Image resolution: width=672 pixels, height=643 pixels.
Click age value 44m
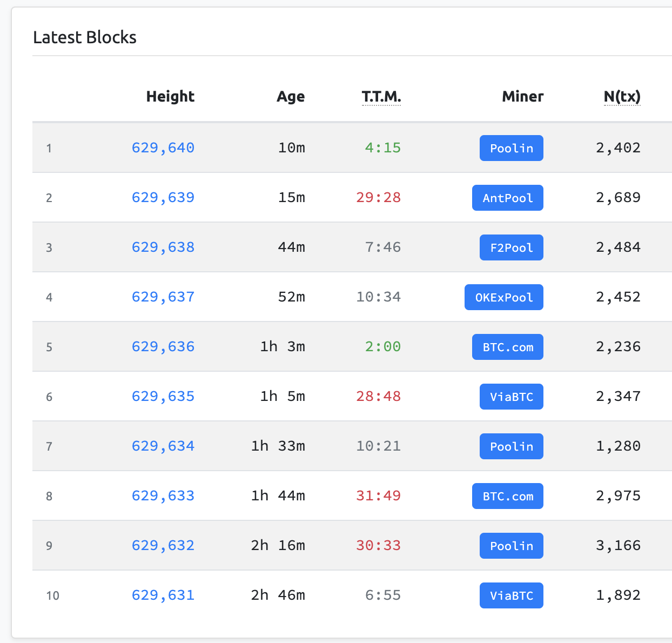292,247
